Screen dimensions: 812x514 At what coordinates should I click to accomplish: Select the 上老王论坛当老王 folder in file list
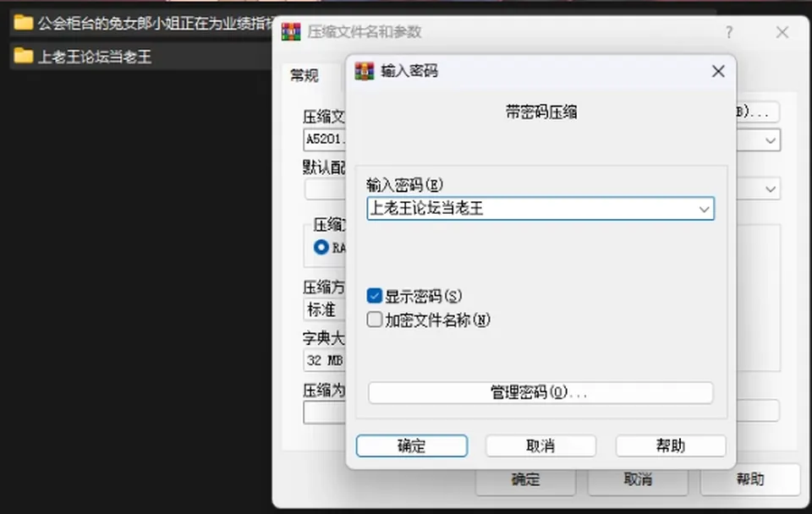tap(140, 56)
